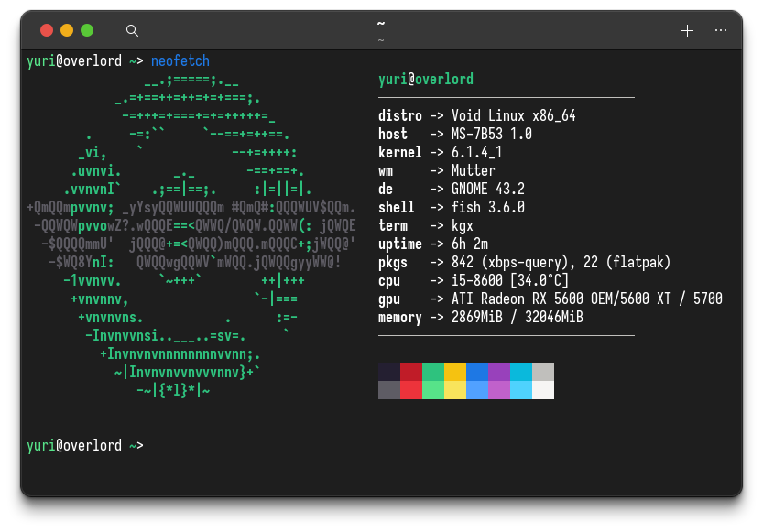The image size is (763, 532).
Task: Click the kernel version 6.1.4_1 text
Action: point(480,152)
